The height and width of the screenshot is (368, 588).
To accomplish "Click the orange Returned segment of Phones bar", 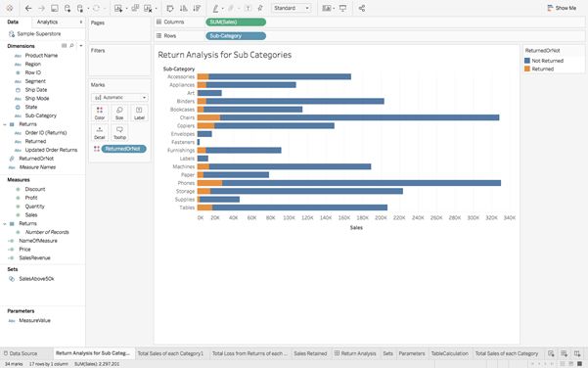I will [x=209, y=183].
